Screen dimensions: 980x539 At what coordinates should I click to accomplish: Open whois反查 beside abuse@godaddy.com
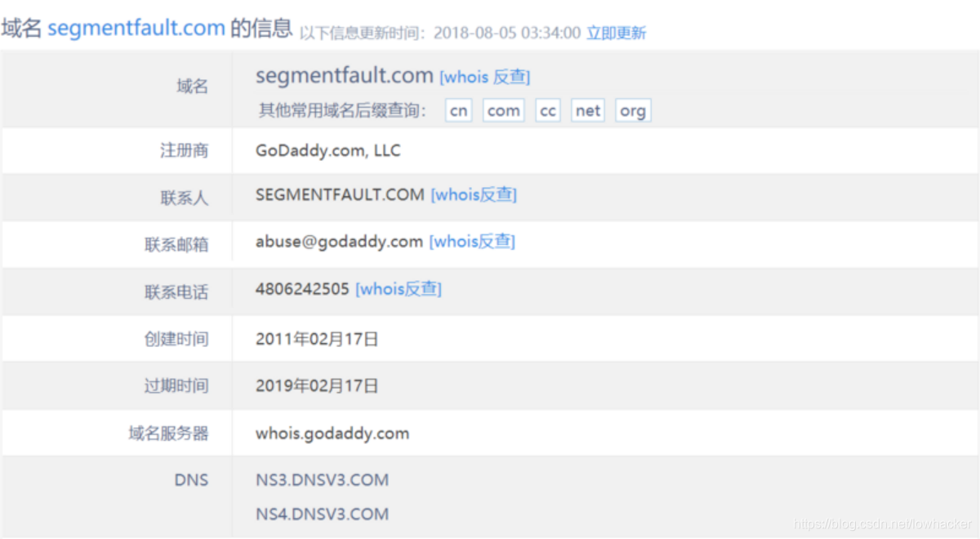pyautogui.click(x=473, y=242)
